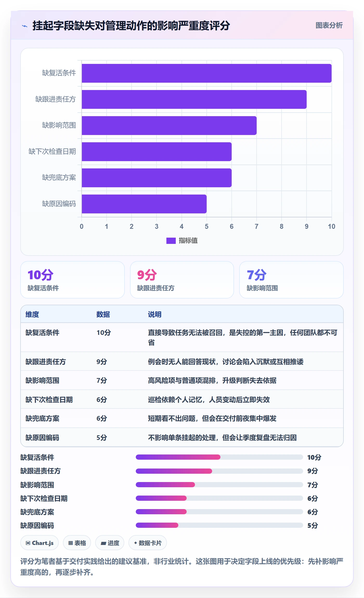
Task: Click the 数据 column header
Action: point(103,314)
